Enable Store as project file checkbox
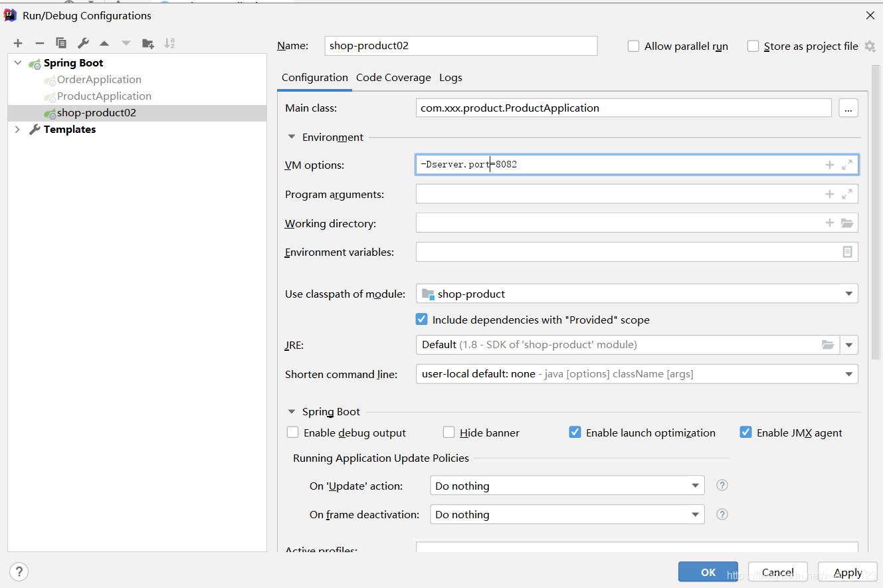883x588 pixels. 753,47
